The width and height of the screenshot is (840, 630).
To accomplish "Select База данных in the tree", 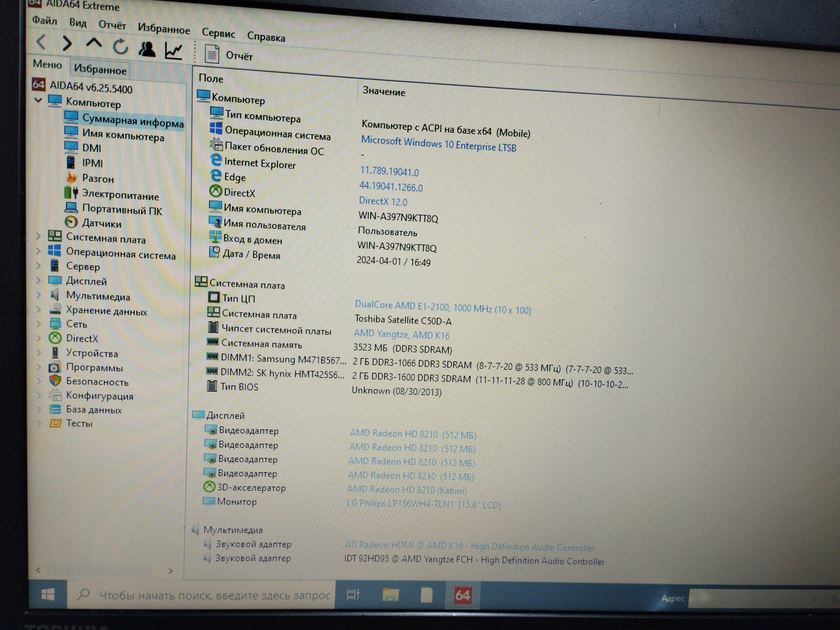I will tap(94, 410).
